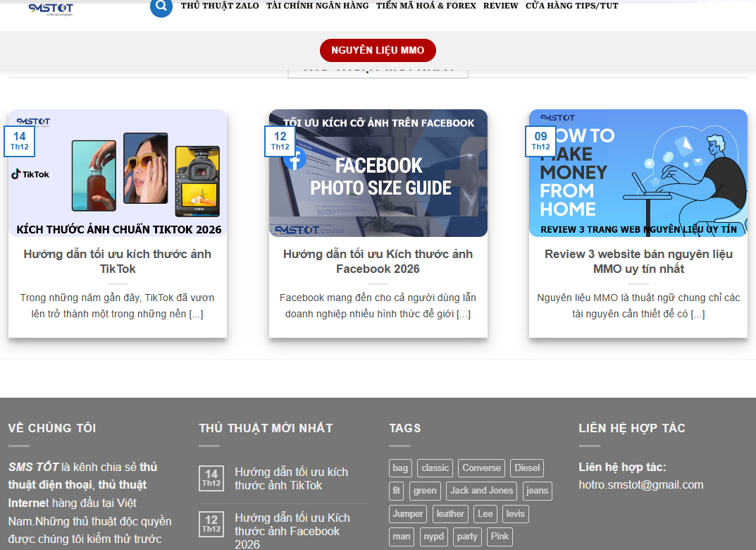The height and width of the screenshot is (550, 756).
Task: Click footer 14 Th12 date box
Action: click(211, 478)
